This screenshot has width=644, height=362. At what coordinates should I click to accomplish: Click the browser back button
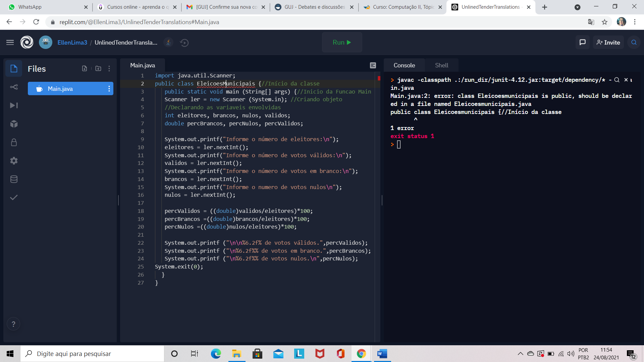point(9,22)
